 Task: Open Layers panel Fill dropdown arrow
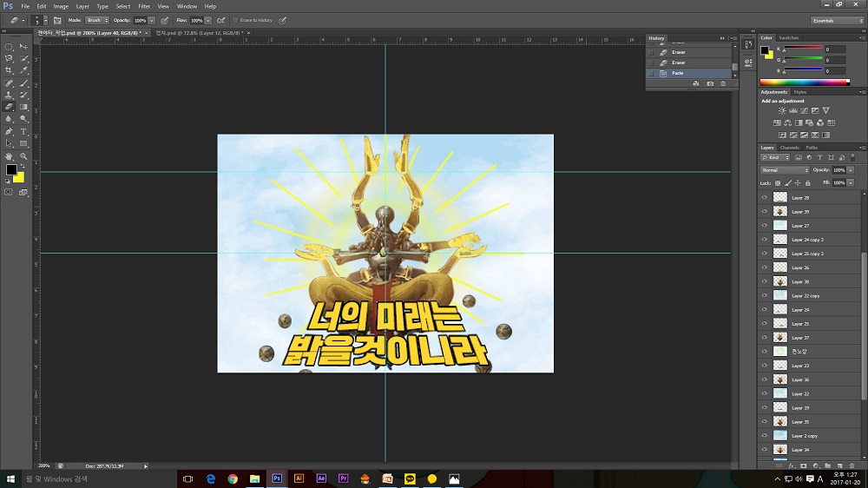851,183
